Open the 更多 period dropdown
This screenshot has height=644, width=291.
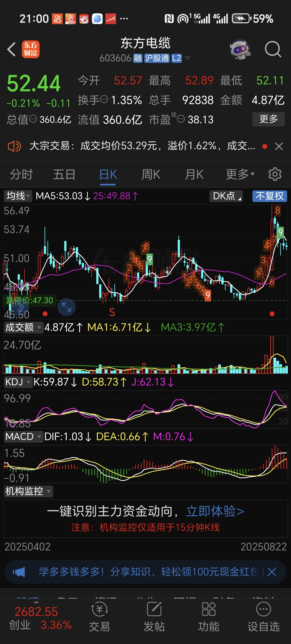pos(240,174)
